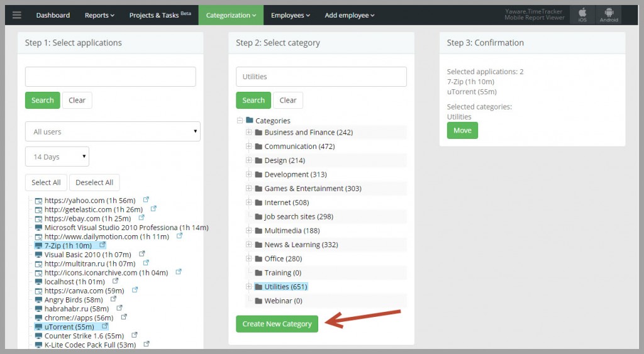Click the Select All button
644x354 pixels.
46,182
